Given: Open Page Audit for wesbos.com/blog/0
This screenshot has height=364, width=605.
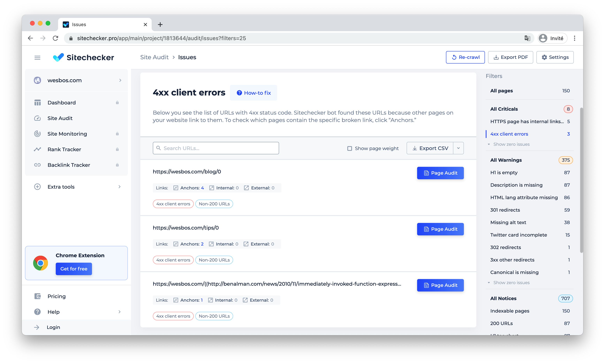Looking at the screenshot, I should click(440, 173).
